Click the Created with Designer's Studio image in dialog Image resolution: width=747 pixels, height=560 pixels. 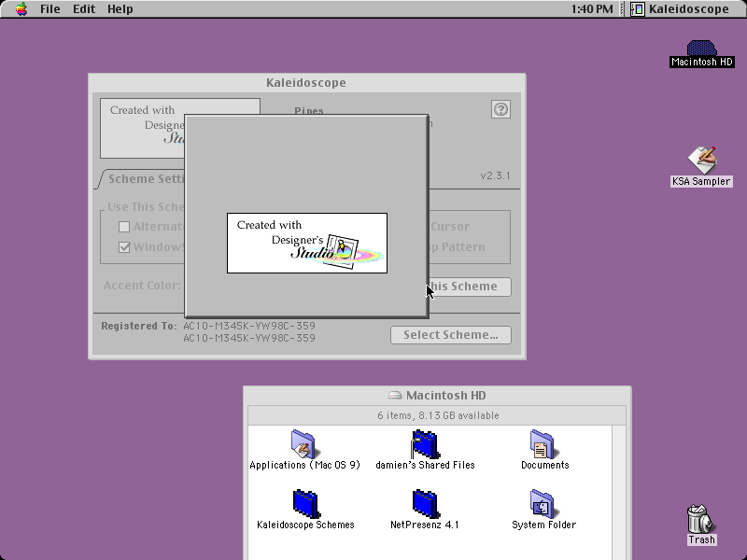(x=307, y=244)
